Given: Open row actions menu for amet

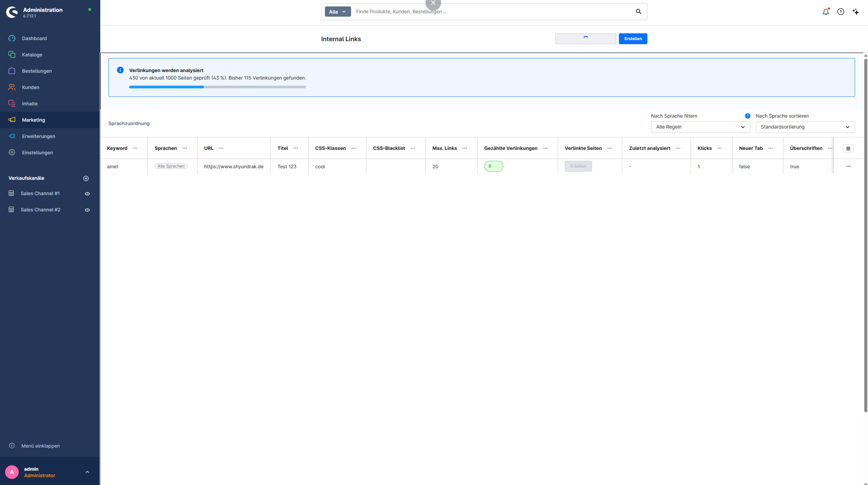Looking at the screenshot, I should 848,166.
